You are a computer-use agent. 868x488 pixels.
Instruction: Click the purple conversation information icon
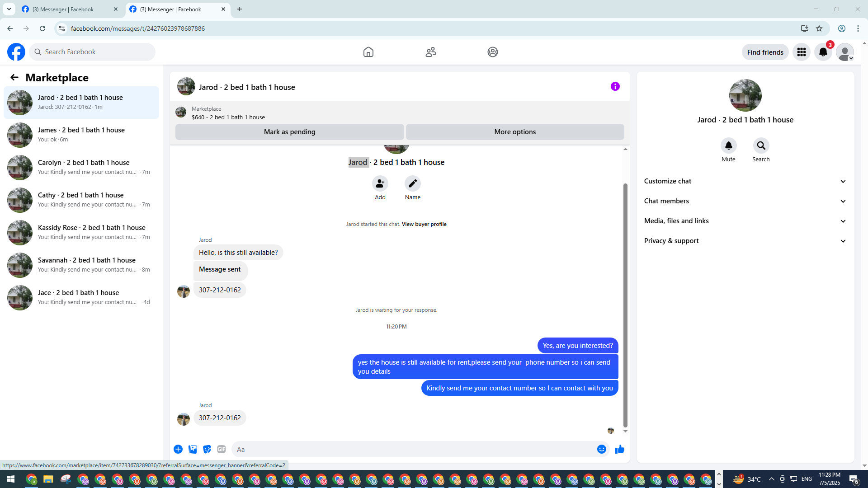click(x=615, y=86)
